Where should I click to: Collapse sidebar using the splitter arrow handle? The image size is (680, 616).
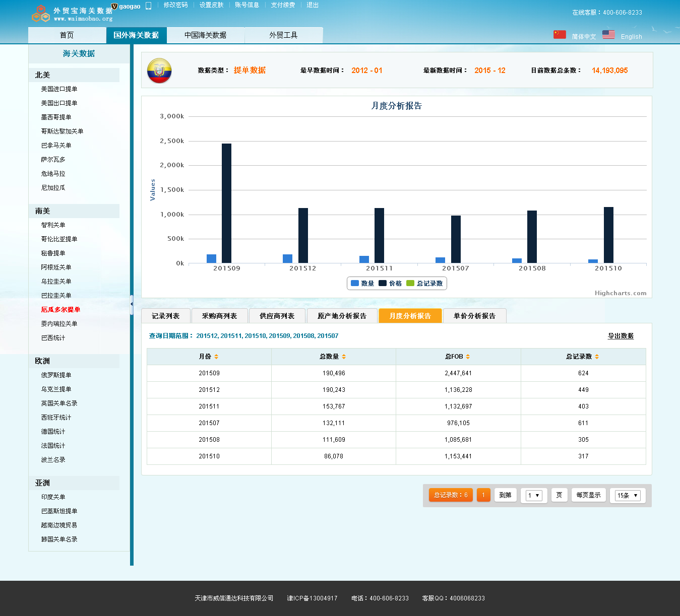[x=132, y=304]
